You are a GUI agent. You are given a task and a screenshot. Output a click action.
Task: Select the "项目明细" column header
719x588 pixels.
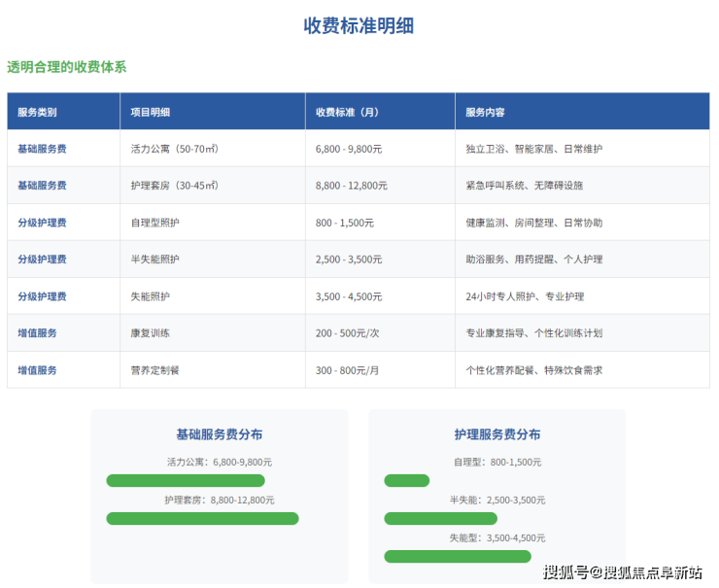tap(150, 113)
